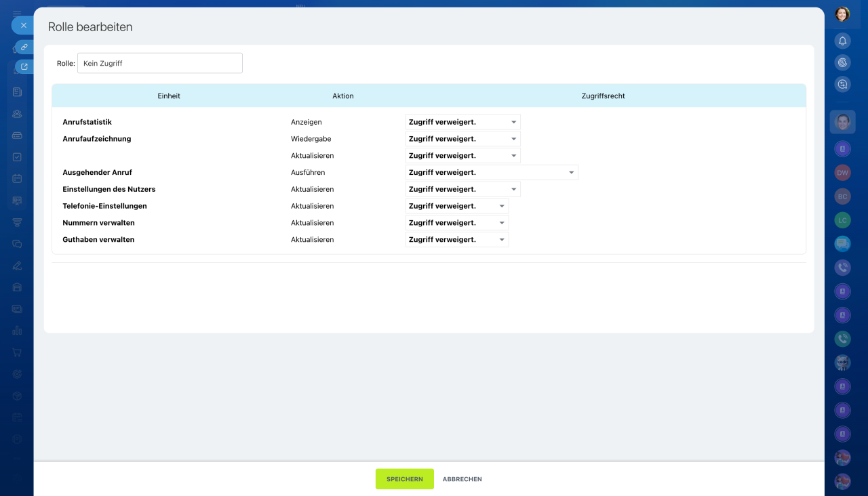The width and height of the screenshot is (868, 496).
Task: Open the BC contact avatar
Action: click(842, 197)
